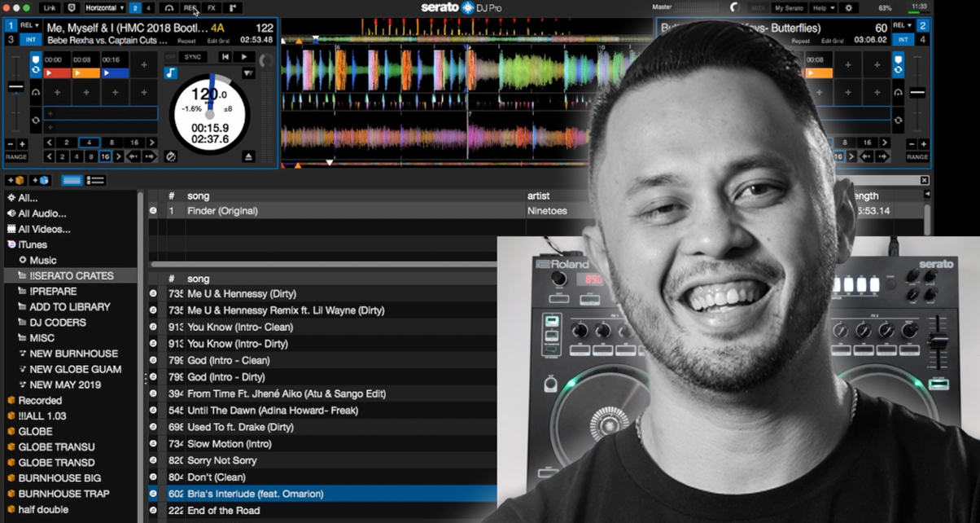Image resolution: width=980 pixels, height=523 pixels.
Task: Open My Serato from the top bar
Action: tap(790, 7)
